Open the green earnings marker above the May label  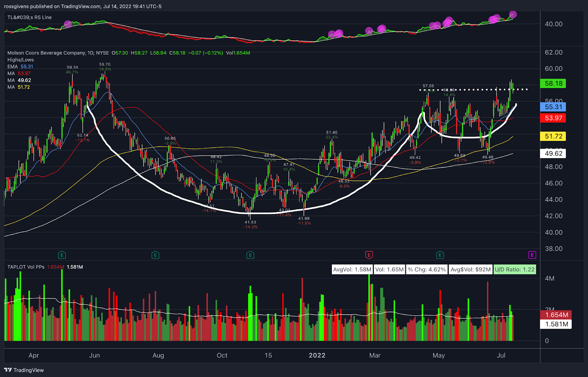coord(440,255)
